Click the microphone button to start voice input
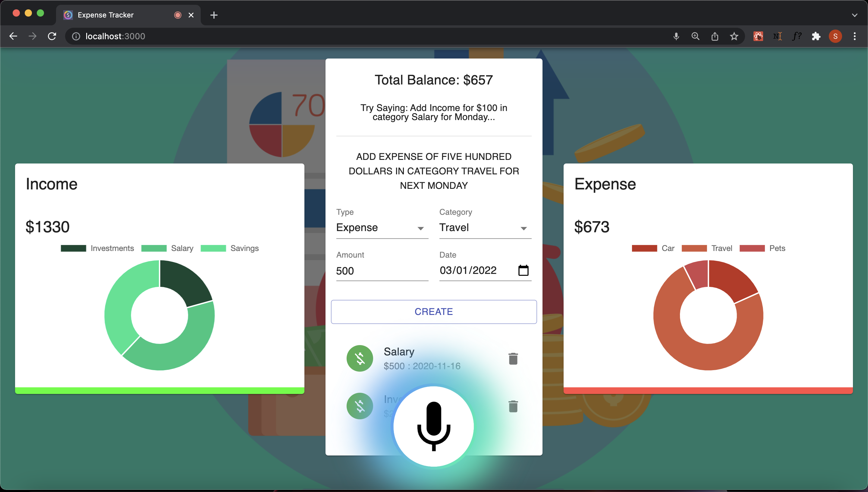 [433, 427]
